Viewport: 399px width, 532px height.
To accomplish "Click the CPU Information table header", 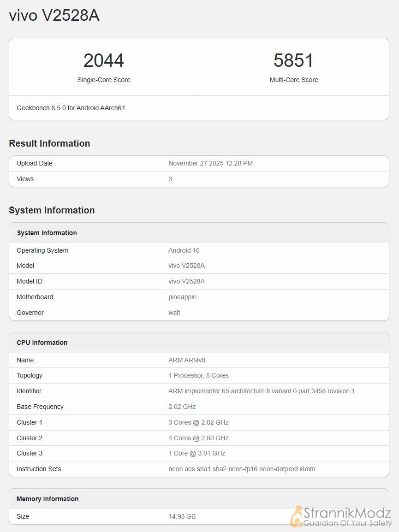I will tap(42, 343).
